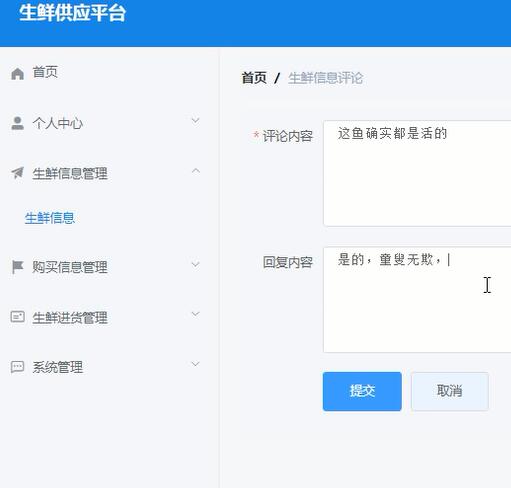Click the person icon beside 个人中心
Viewport: 511px width, 488px height.
[x=17, y=123]
